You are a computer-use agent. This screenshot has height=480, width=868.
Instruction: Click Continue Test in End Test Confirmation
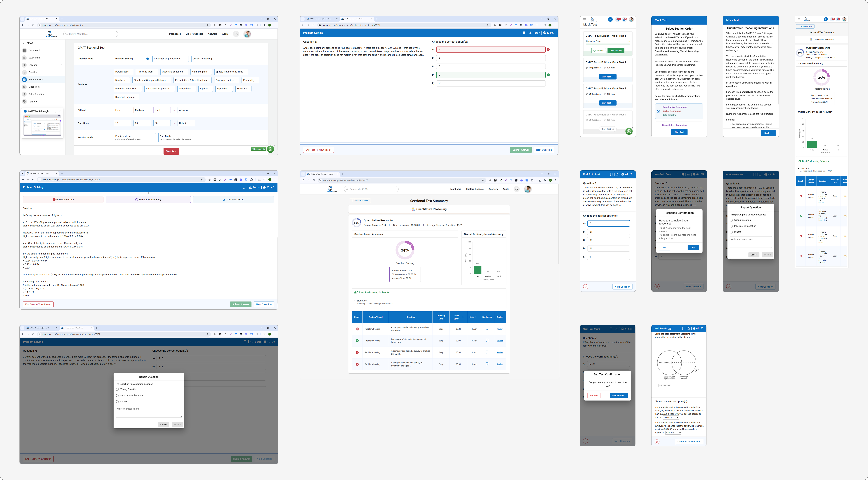(619, 396)
